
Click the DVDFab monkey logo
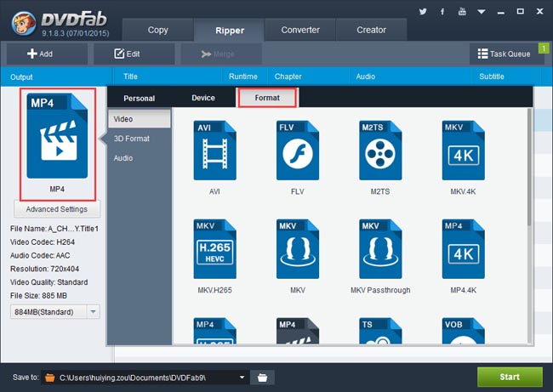click(23, 23)
